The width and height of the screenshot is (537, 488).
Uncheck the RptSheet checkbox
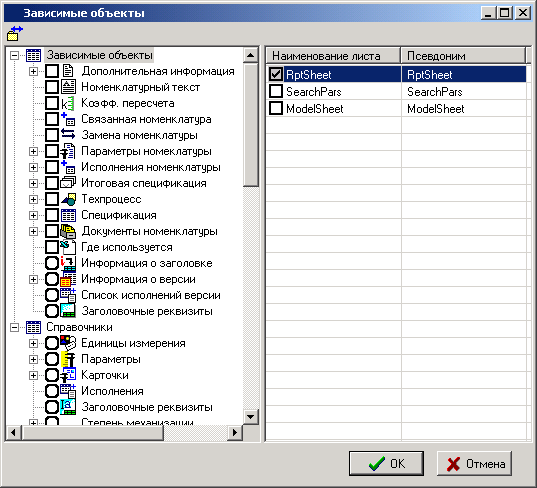coord(276,74)
